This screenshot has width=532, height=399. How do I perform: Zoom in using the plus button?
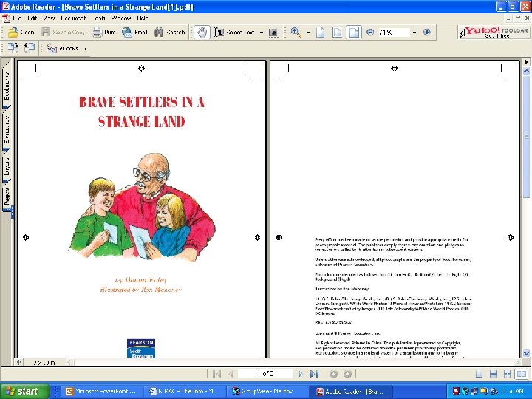(427, 33)
